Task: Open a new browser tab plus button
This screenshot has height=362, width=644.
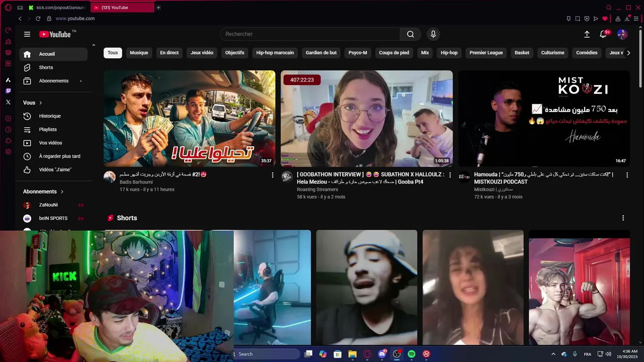Action: click(158, 8)
